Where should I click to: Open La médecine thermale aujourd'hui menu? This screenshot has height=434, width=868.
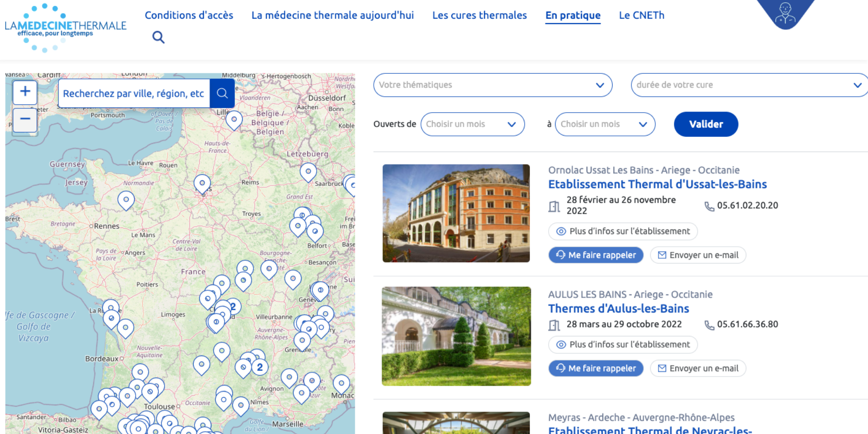pos(333,15)
